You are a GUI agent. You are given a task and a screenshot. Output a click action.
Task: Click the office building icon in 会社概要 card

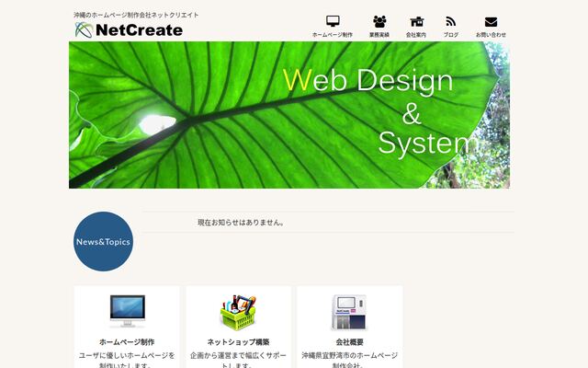click(x=349, y=313)
